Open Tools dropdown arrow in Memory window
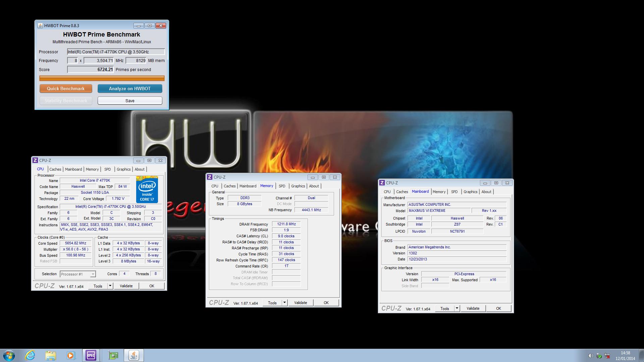 284,303
